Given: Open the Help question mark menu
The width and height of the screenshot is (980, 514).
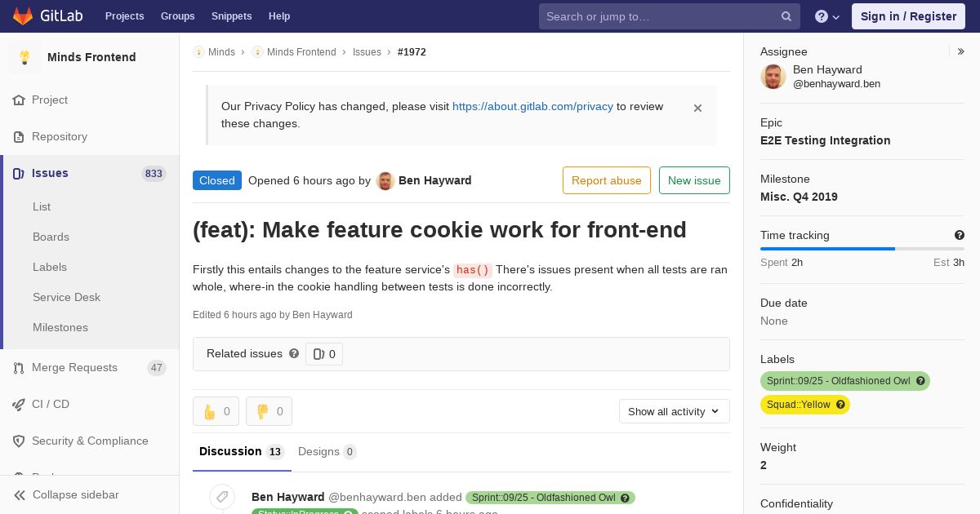Looking at the screenshot, I should click(x=827, y=16).
